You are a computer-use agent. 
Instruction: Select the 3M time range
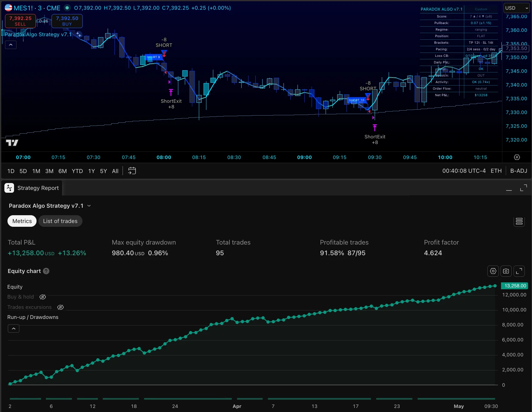click(x=49, y=171)
